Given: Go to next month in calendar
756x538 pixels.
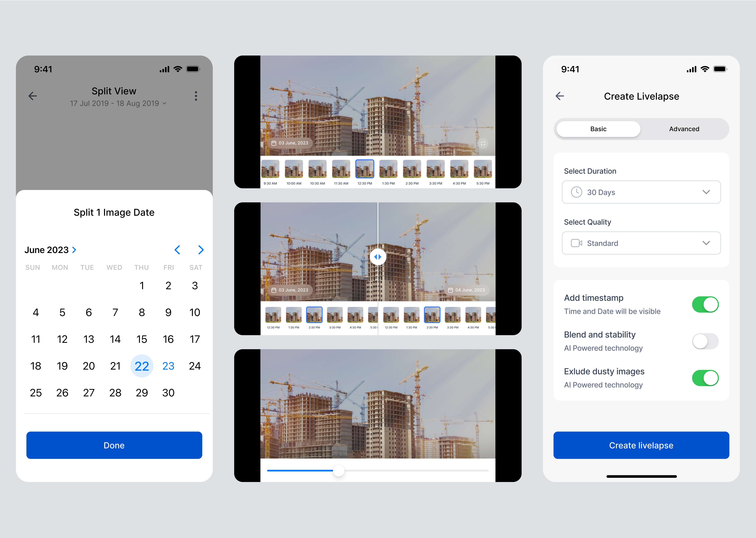Looking at the screenshot, I should (201, 250).
